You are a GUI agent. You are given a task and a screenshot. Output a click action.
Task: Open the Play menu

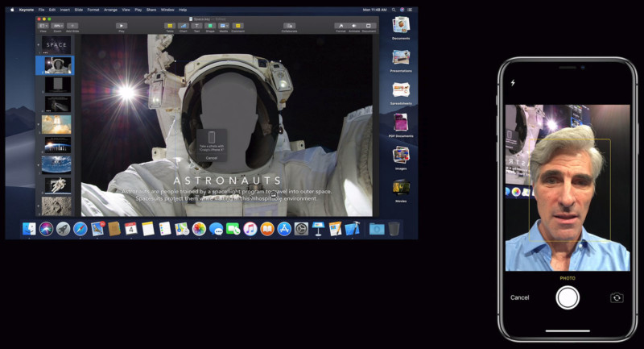138,10
